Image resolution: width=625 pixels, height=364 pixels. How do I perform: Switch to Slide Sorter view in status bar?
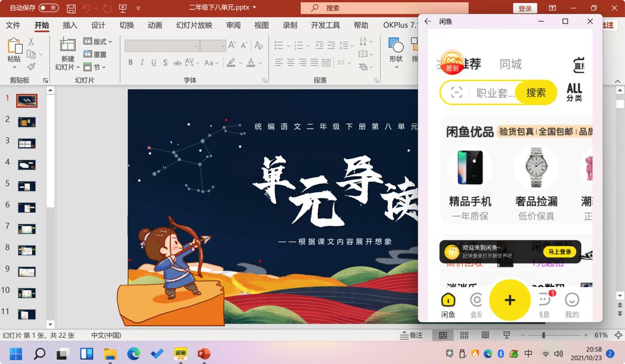[464, 335]
